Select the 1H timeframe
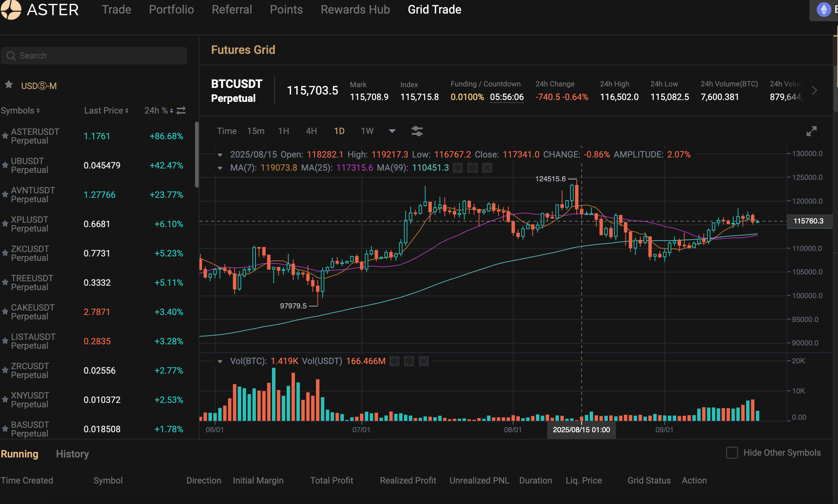838x504 pixels. click(x=283, y=131)
